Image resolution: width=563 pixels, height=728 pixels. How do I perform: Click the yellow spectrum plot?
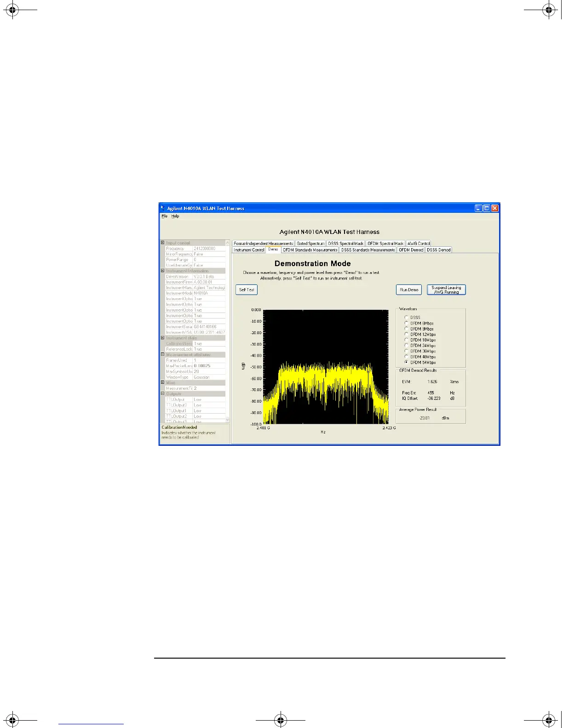pos(326,367)
